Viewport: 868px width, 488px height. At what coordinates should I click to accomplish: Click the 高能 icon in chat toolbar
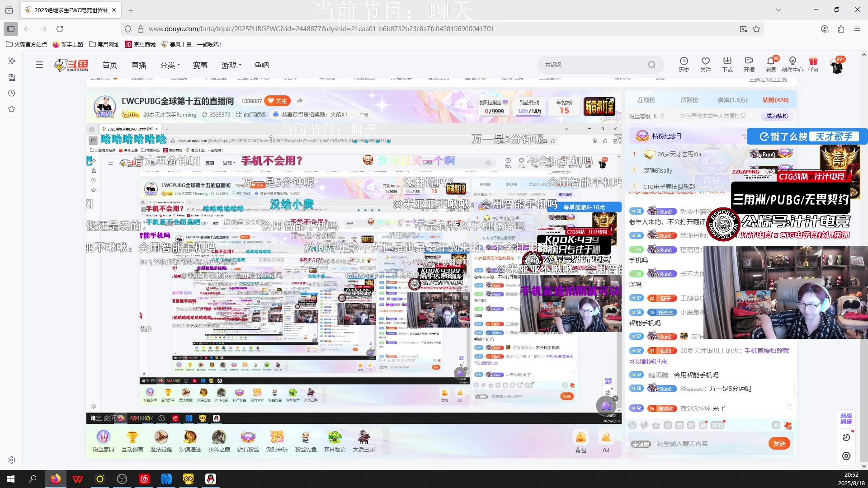pyautogui.click(x=717, y=425)
